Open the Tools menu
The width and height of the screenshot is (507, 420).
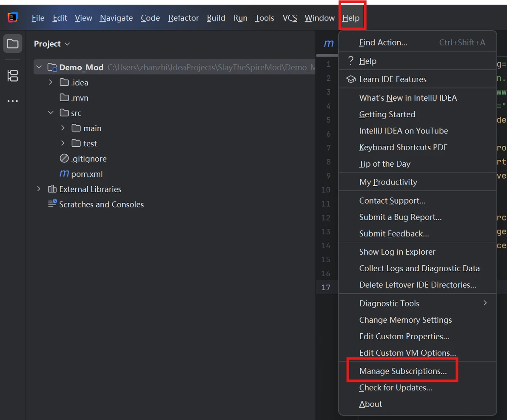[x=265, y=18]
